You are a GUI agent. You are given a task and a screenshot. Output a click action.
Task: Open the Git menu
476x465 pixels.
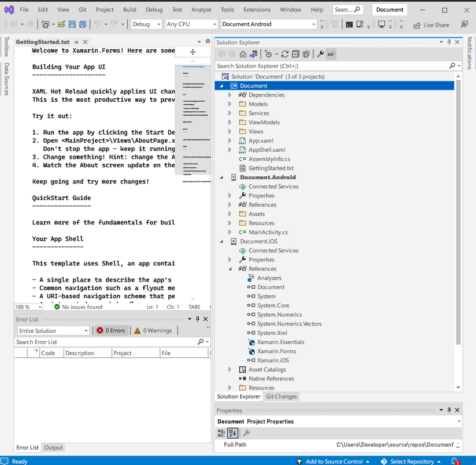(x=83, y=10)
